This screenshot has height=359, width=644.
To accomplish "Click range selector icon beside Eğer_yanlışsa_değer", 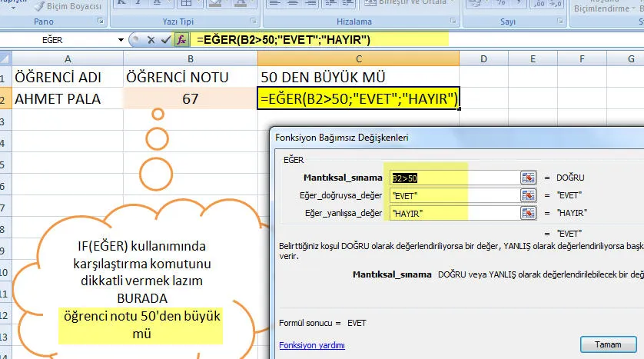I will [x=527, y=213].
